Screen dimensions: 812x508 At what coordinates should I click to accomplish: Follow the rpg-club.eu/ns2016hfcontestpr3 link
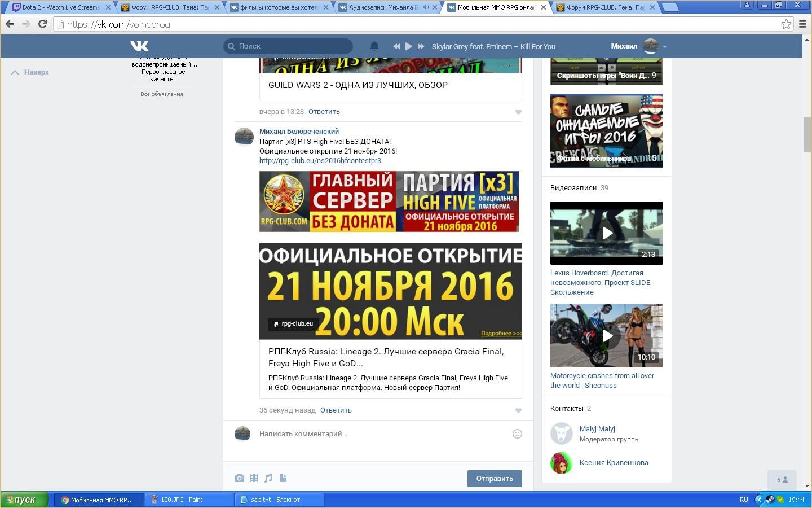(x=320, y=161)
